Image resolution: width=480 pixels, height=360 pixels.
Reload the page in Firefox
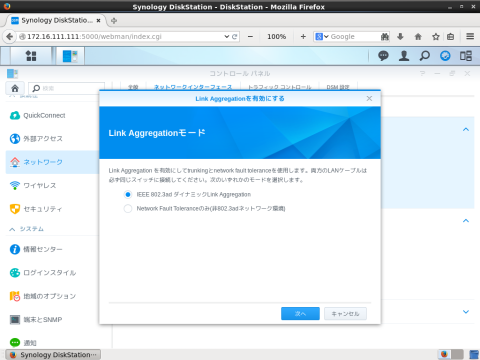(x=235, y=37)
